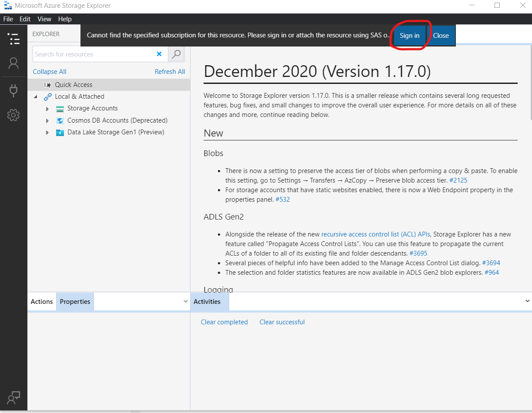Click the Blobs section heading

(214, 153)
